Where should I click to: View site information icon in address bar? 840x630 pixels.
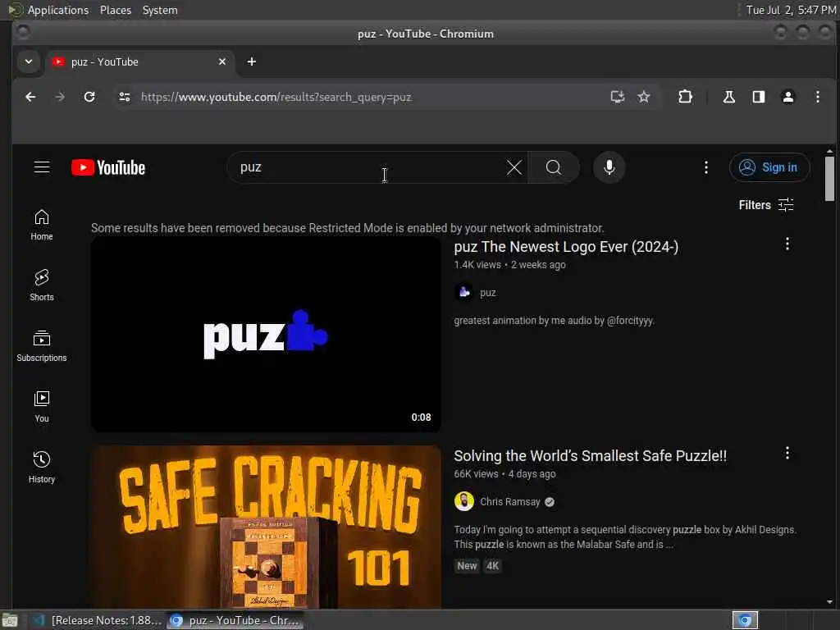pyautogui.click(x=125, y=97)
